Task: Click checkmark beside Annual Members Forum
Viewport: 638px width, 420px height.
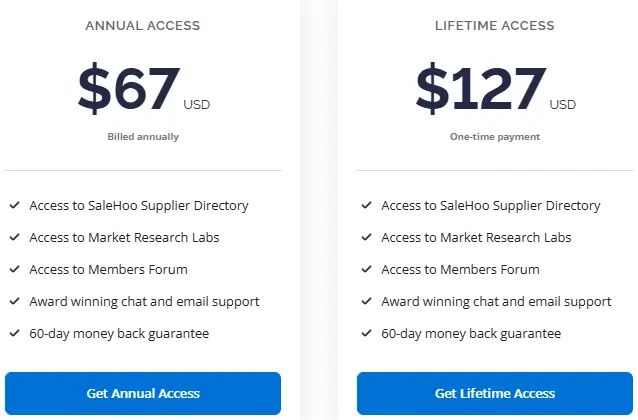Action: (15, 270)
